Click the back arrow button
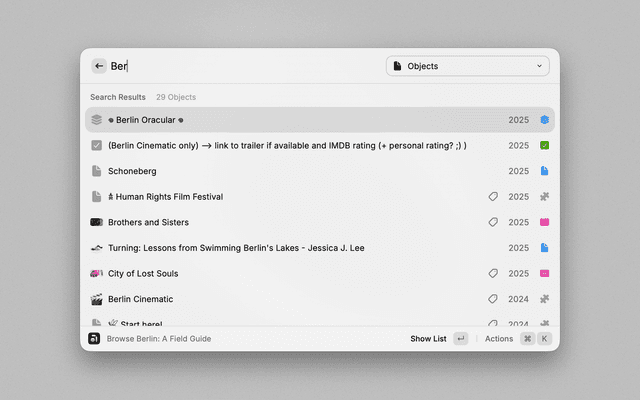The height and width of the screenshot is (400, 640). pyautogui.click(x=99, y=66)
